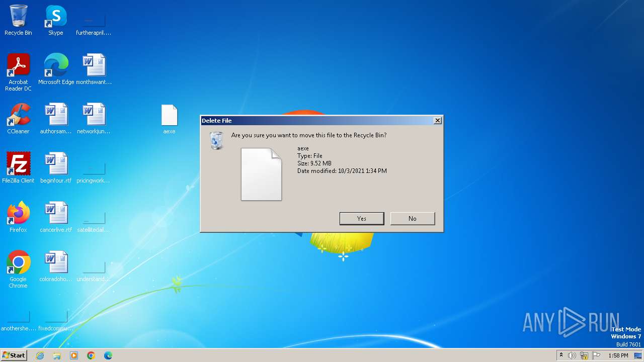The height and width of the screenshot is (362, 644).
Task: Select the Recycle Bin desktop icon
Action: pyautogui.click(x=18, y=20)
